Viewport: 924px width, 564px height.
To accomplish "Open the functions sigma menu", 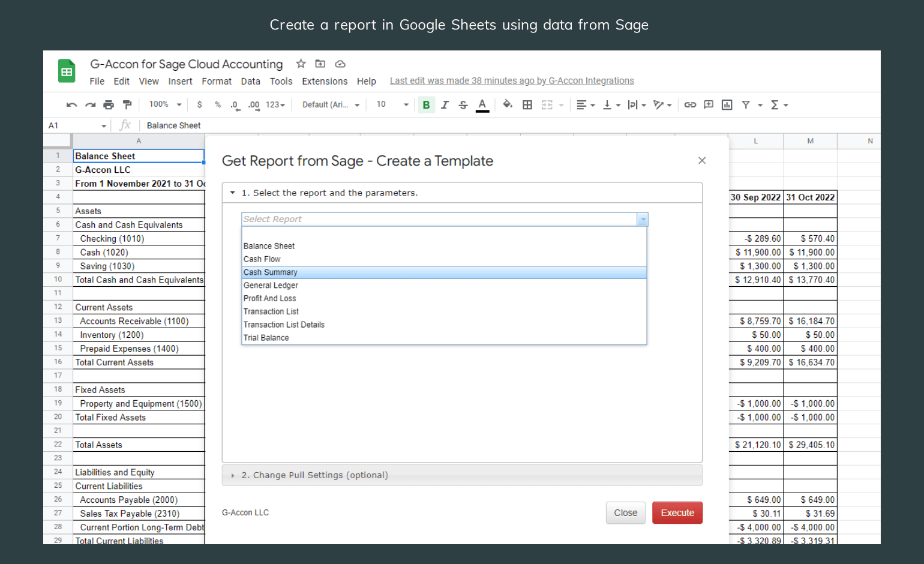I will [x=779, y=105].
